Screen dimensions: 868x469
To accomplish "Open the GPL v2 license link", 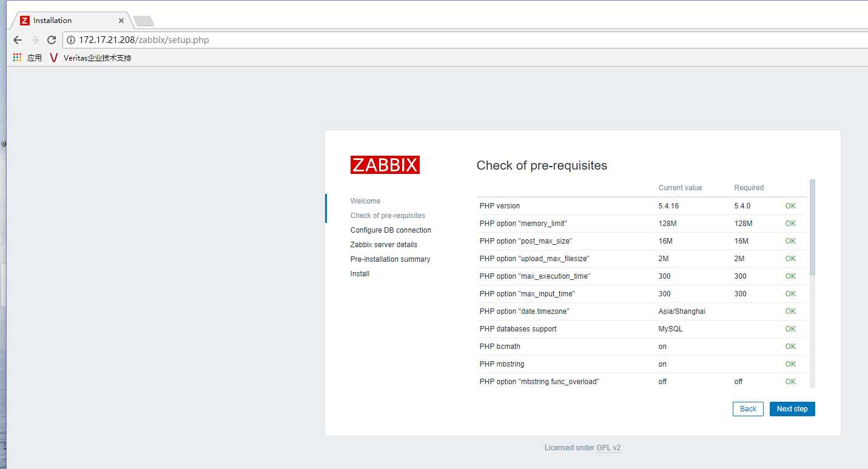I will coord(608,448).
